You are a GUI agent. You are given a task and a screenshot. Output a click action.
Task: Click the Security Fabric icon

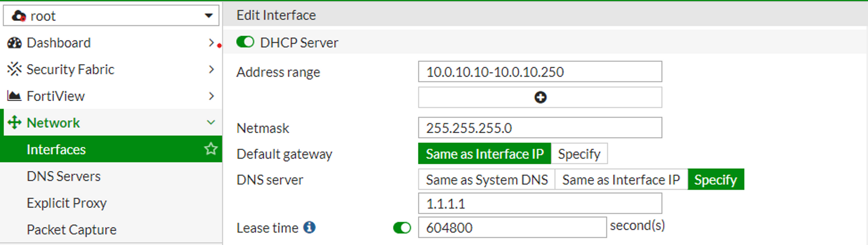[x=14, y=69]
